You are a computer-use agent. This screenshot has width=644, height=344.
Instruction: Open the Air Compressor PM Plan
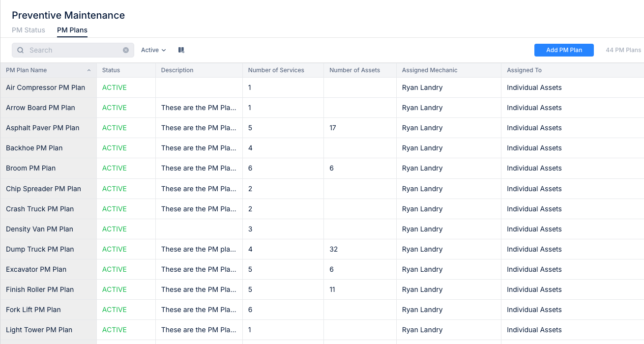coord(45,87)
